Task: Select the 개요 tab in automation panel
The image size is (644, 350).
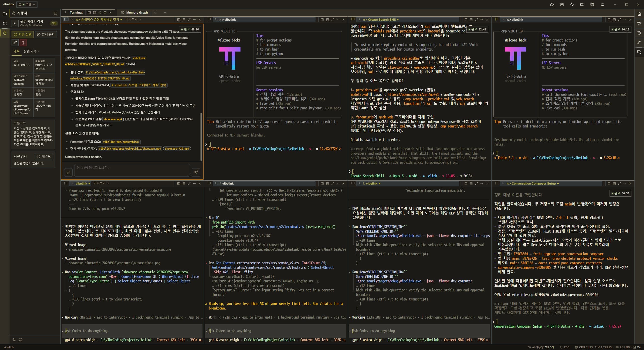Action: pos(16,51)
